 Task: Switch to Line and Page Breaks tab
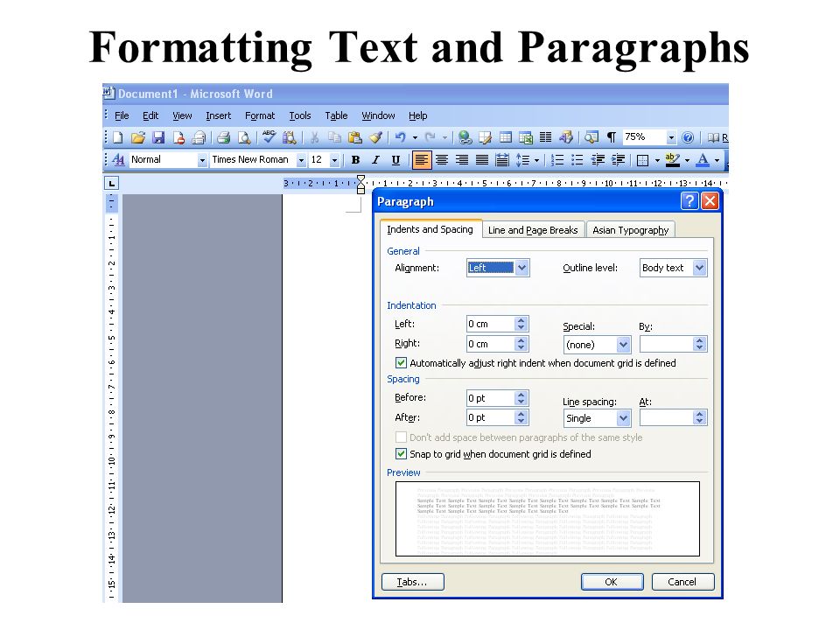point(533,230)
